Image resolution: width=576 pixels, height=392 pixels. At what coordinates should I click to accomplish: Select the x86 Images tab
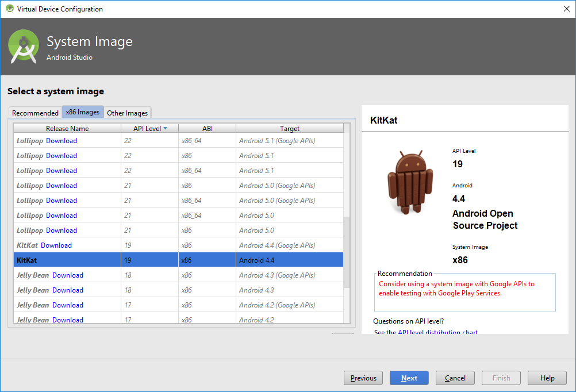point(83,112)
